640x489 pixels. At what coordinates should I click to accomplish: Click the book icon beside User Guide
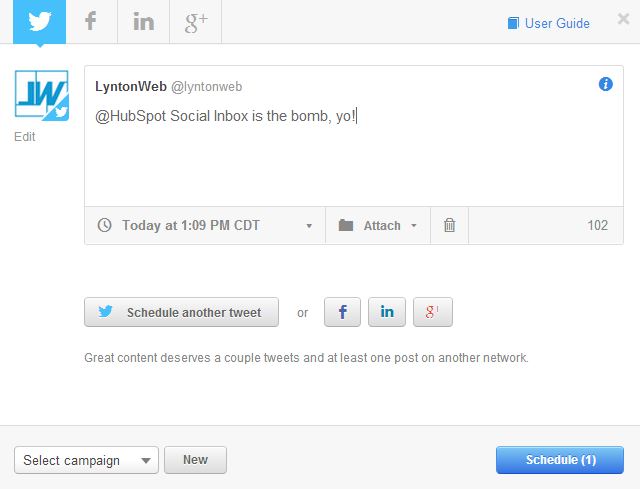coord(513,23)
